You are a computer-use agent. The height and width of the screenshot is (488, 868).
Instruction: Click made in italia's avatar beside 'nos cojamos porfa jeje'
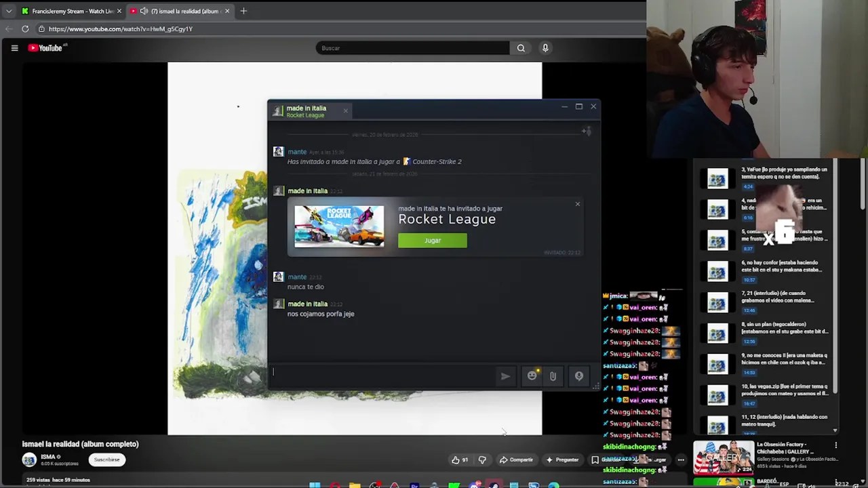coord(278,304)
